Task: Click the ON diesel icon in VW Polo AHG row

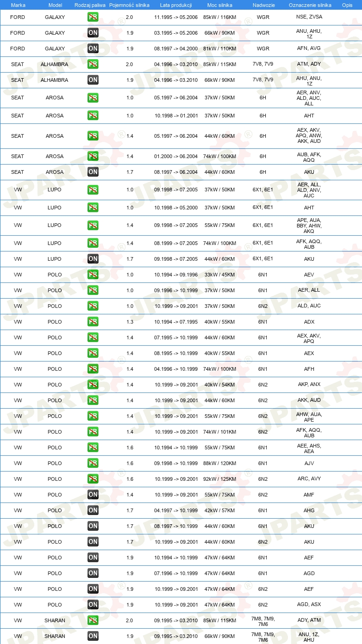Action: pyautogui.click(x=93, y=510)
